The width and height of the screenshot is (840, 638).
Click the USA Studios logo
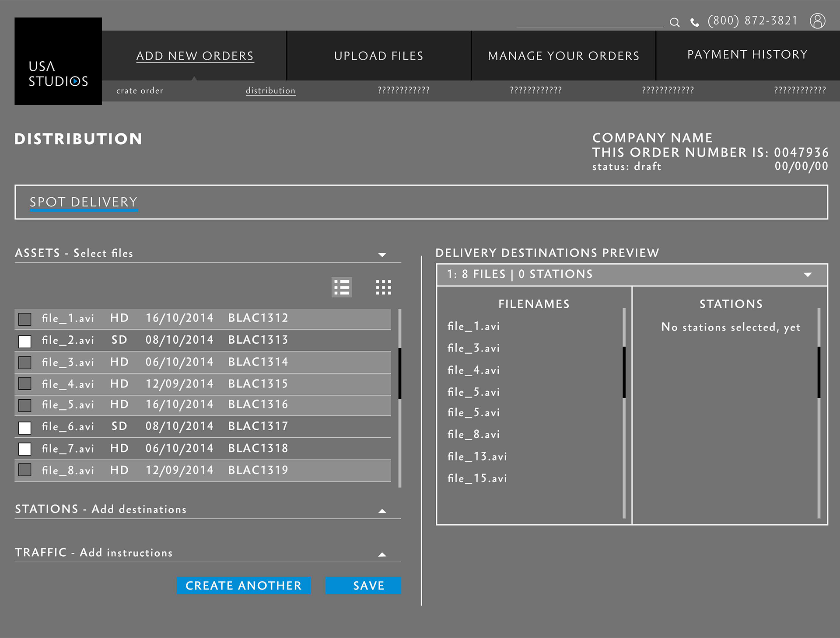coord(58,61)
